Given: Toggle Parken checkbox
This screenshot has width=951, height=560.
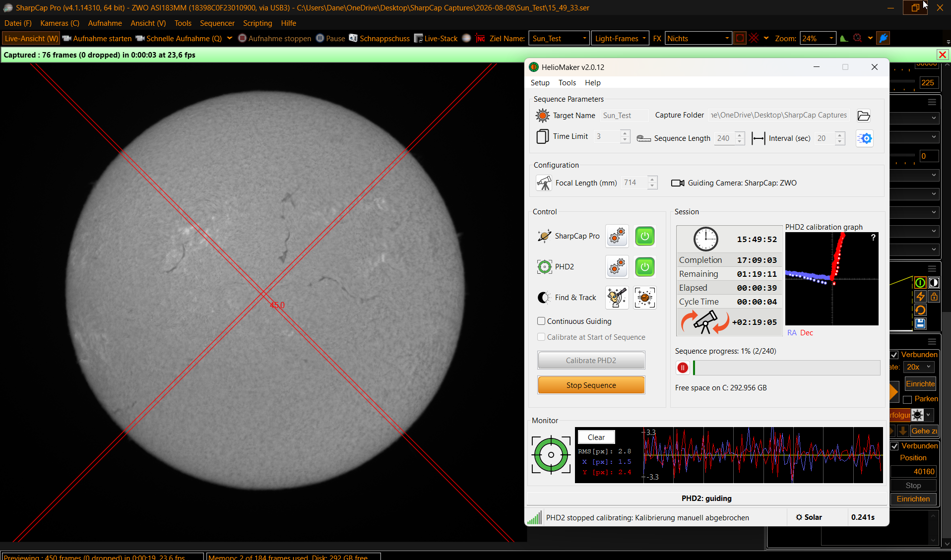Looking at the screenshot, I should (907, 399).
